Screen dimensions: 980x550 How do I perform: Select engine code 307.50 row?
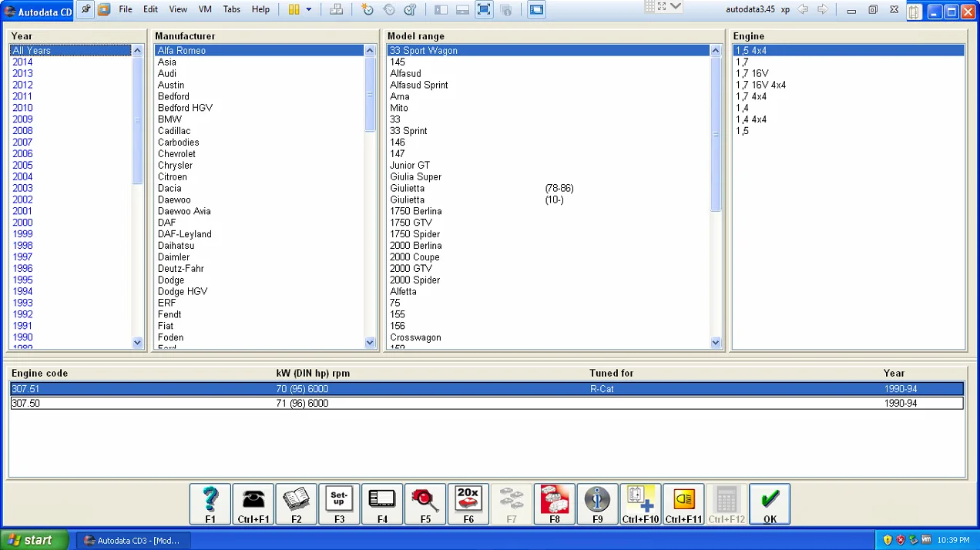coord(487,403)
